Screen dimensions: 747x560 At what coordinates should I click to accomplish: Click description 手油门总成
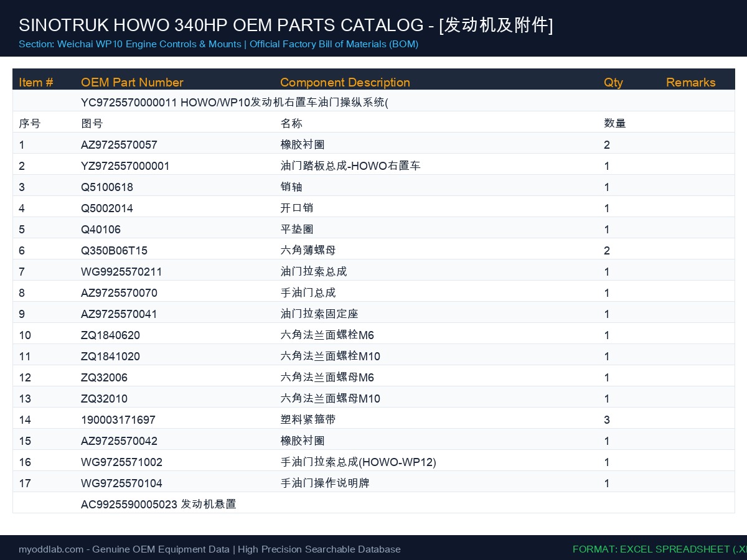[x=308, y=292]
